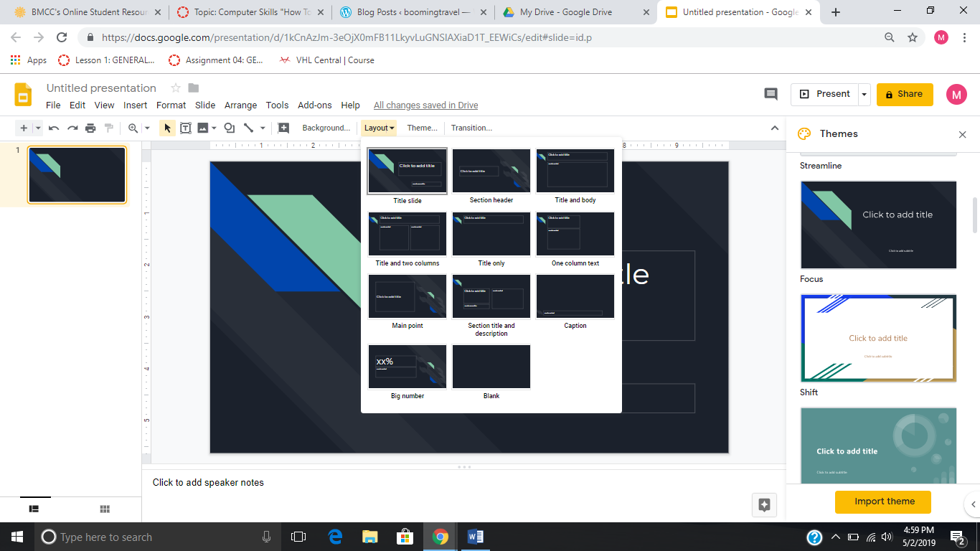Select the Shape tool
Screen dimensions: 980x551
(x=229, y=128)
